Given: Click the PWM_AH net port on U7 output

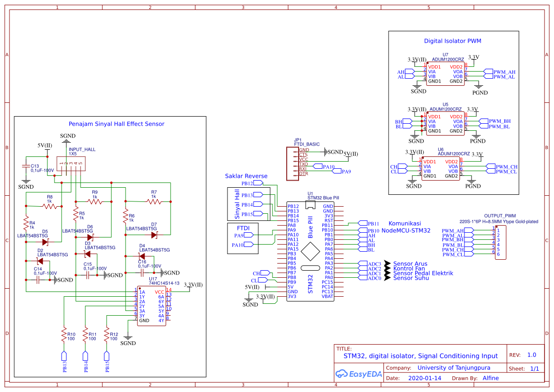Looking at the screenshot, I should (504, 72).
